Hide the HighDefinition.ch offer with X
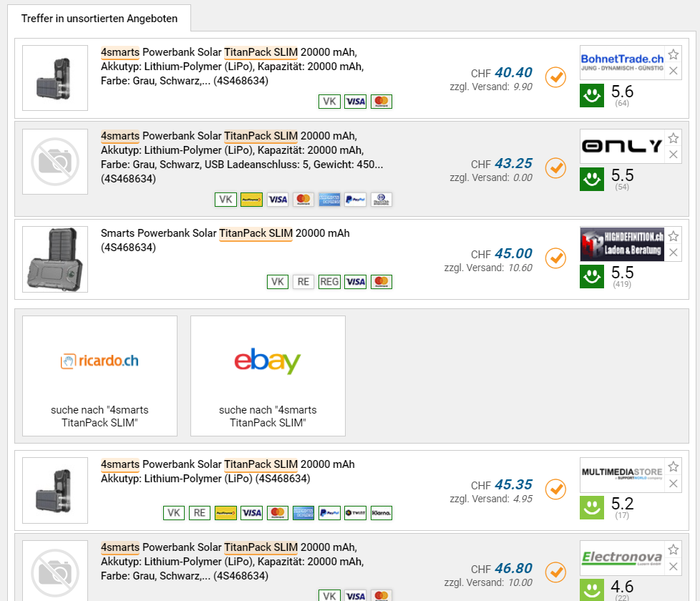 [673, 253]
